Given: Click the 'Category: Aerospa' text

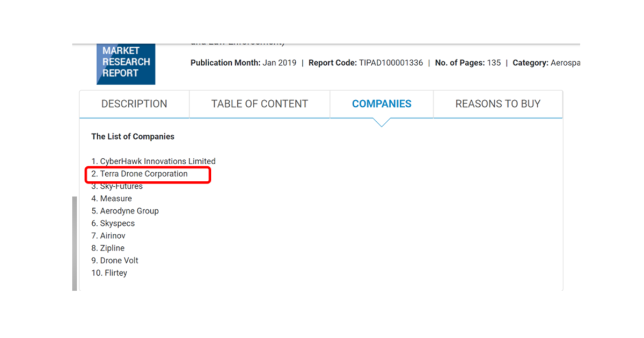Looking at the screenshot, I should pos(546,63).
